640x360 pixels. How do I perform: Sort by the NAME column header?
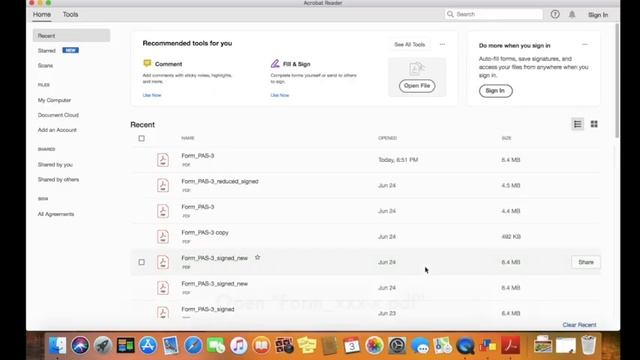coord(188,138)
